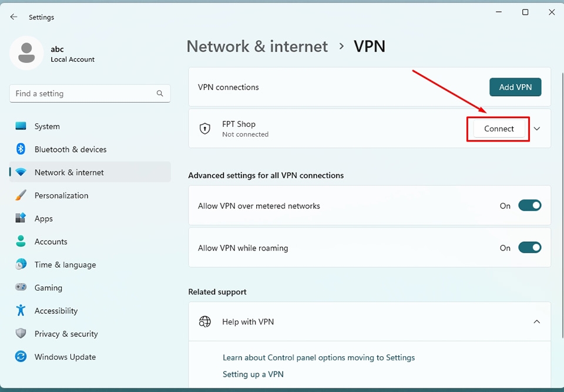
Task: Click the FPT Shop VPN shield icon
Action: click(204, 129)
